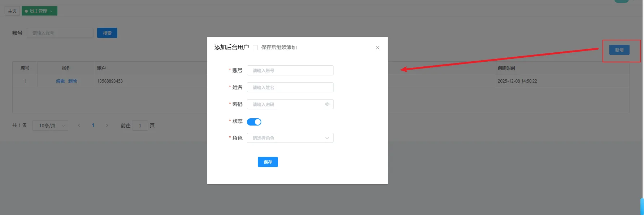Click the 保存 button

point(267,162)
